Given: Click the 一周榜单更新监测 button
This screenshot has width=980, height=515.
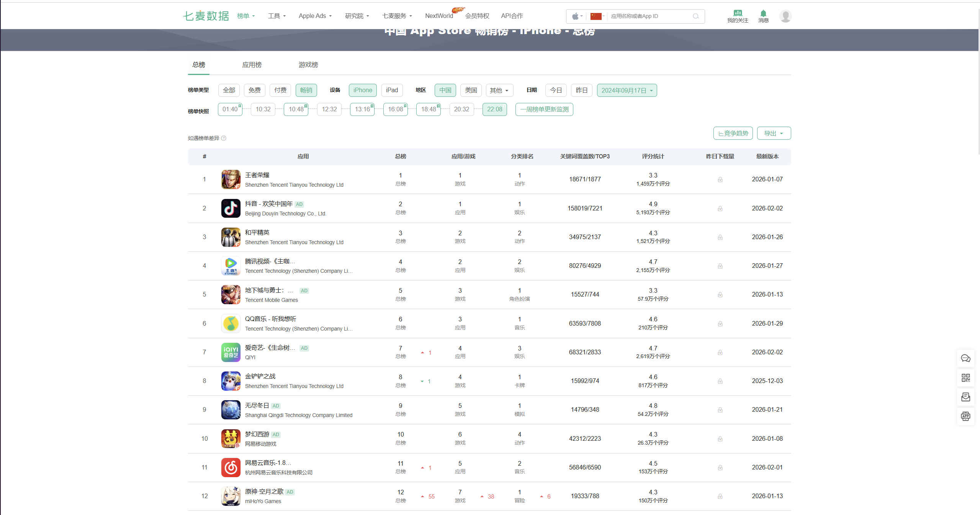Looking at the screenshot, I should pyautogui.click(x=544, y=109).
